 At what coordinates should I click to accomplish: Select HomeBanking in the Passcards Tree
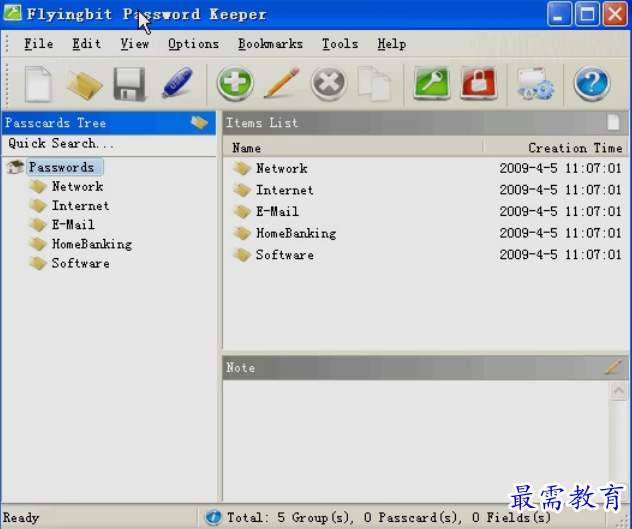point(92,244)
